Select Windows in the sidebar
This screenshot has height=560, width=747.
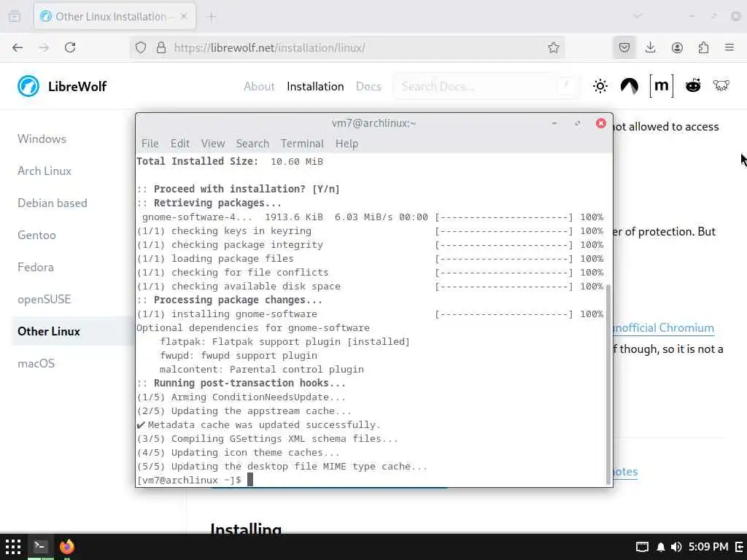click(42, 139)
